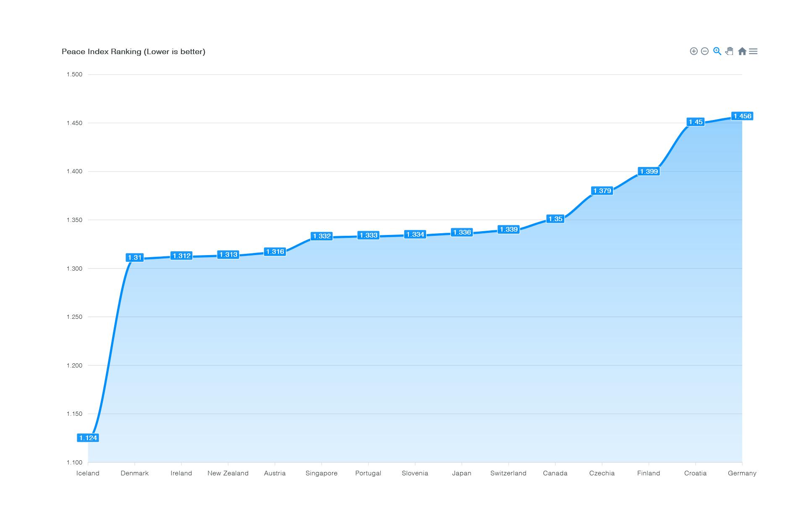The image size is (806, 532).
Task: Activate the selection zoom magnifier tool
Action: pyautogui.click(x=717, y=51)
